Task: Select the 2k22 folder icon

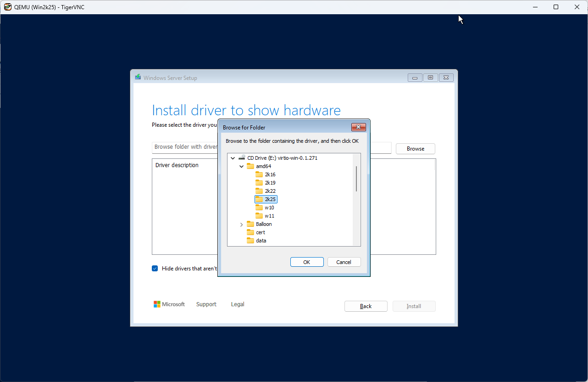Action: pyautogui.click(x=259, y=191)
